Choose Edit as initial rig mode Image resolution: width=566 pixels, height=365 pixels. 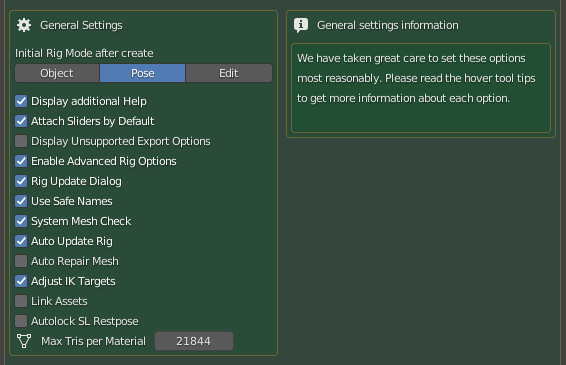[x=229, y=73]
